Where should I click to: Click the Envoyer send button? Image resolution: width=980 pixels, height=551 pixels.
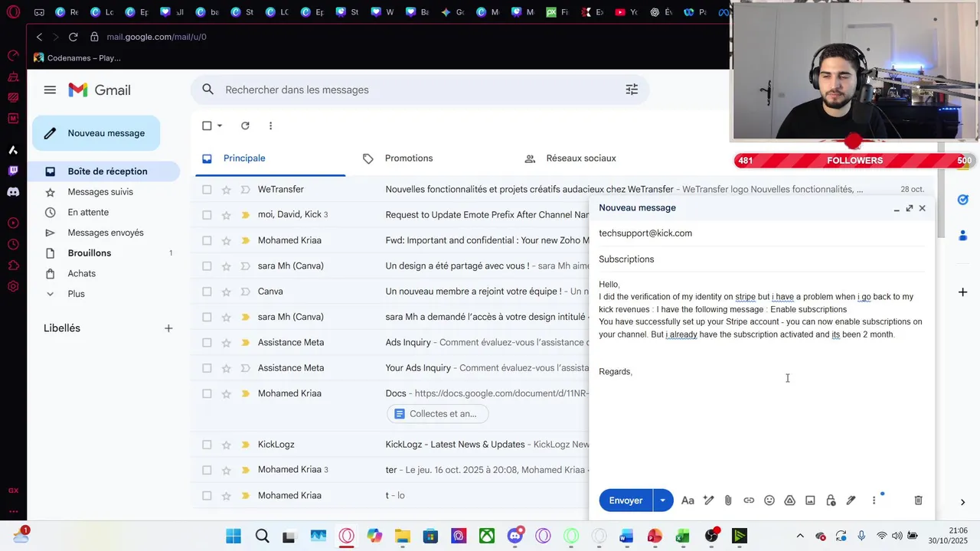tap(626, 500)
